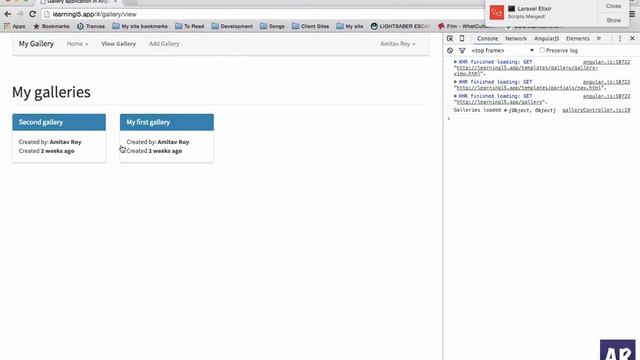Reload the page with the refresh icon

point(33,14)
